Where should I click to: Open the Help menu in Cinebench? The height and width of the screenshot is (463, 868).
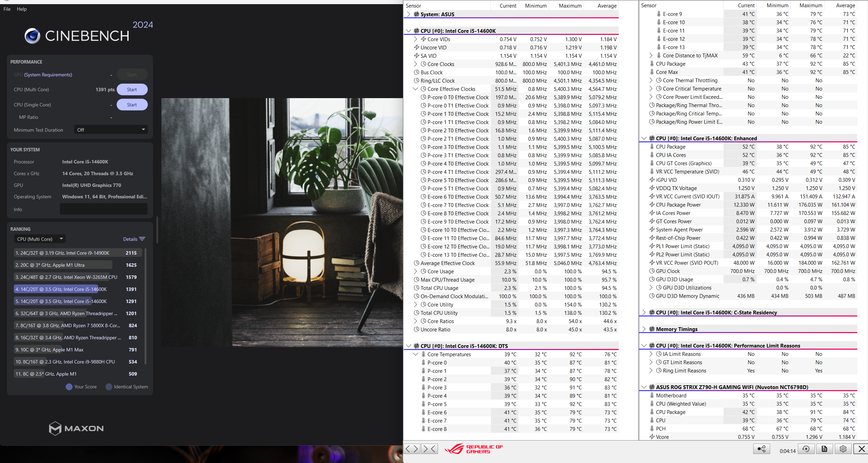point(22,9)
